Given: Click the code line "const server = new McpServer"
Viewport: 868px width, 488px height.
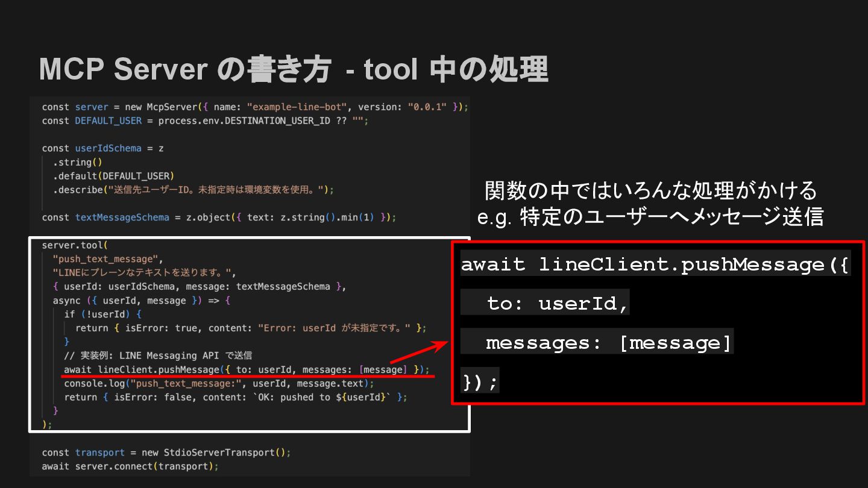Looking at the screenshot, I should (255, 107).
